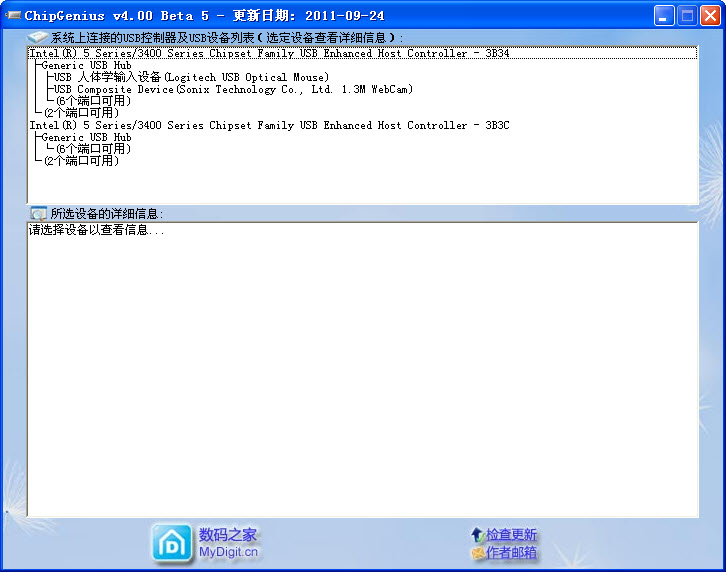Screen dimensions: 726x572
Task: Select the Sonix 1.3M WebCam composite device
Action: 233,90
